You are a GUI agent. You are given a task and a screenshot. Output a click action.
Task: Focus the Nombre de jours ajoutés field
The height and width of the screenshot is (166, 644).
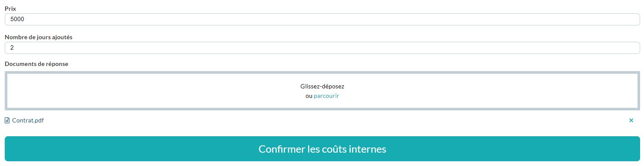[x=322, y=48]
